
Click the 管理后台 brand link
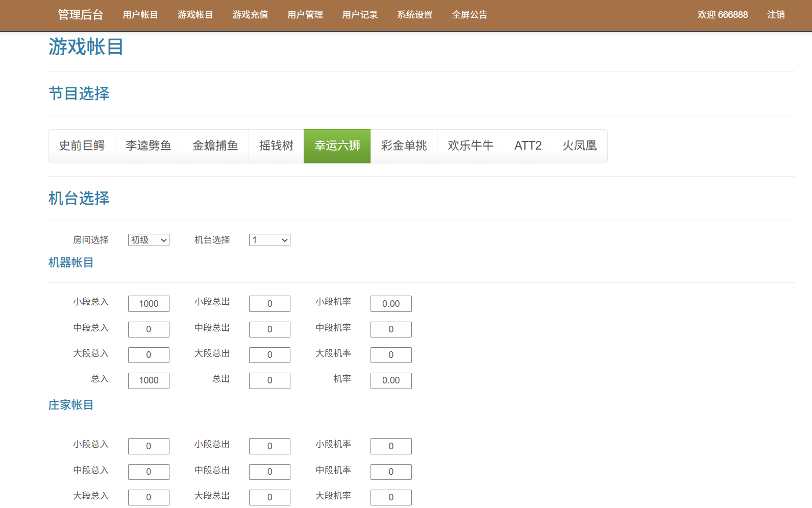click(81, 15)
